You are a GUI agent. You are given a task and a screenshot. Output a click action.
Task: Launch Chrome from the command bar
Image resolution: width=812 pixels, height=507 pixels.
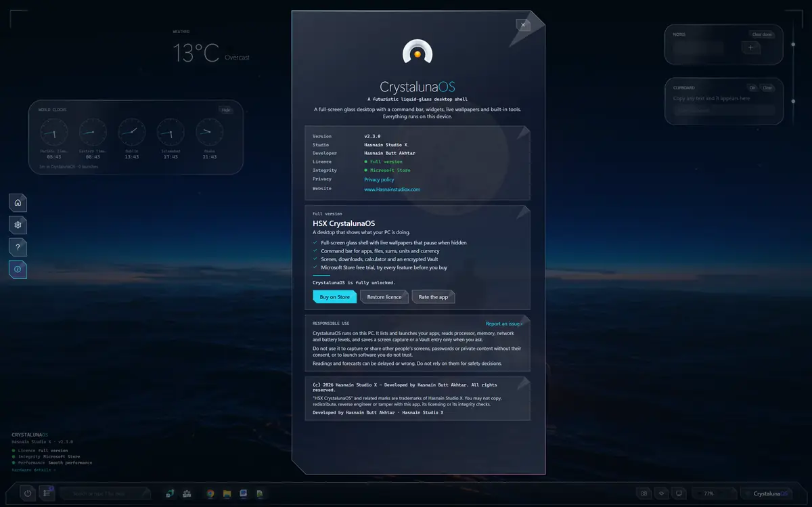click(x=210, y=493)
